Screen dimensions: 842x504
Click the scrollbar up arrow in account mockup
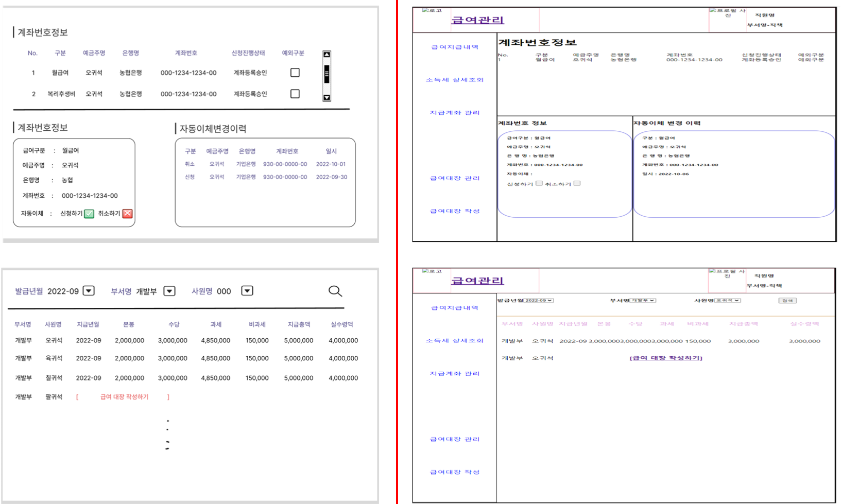327,55
